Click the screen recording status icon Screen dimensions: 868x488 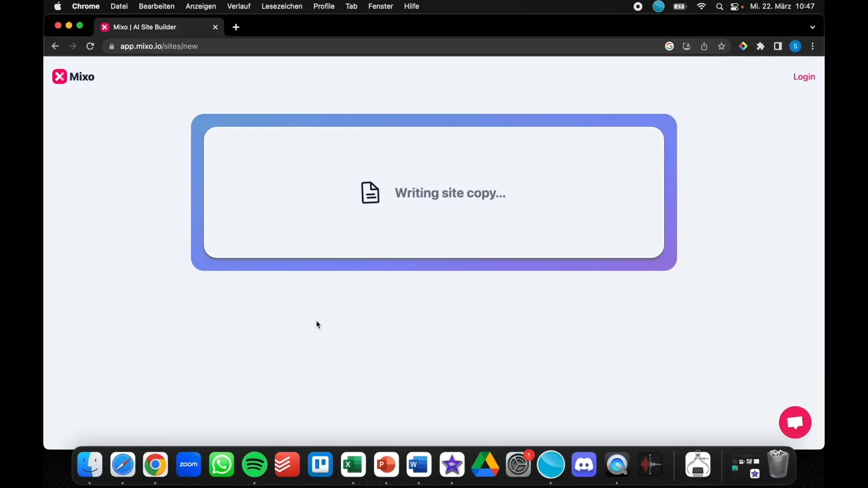(638, 6)
